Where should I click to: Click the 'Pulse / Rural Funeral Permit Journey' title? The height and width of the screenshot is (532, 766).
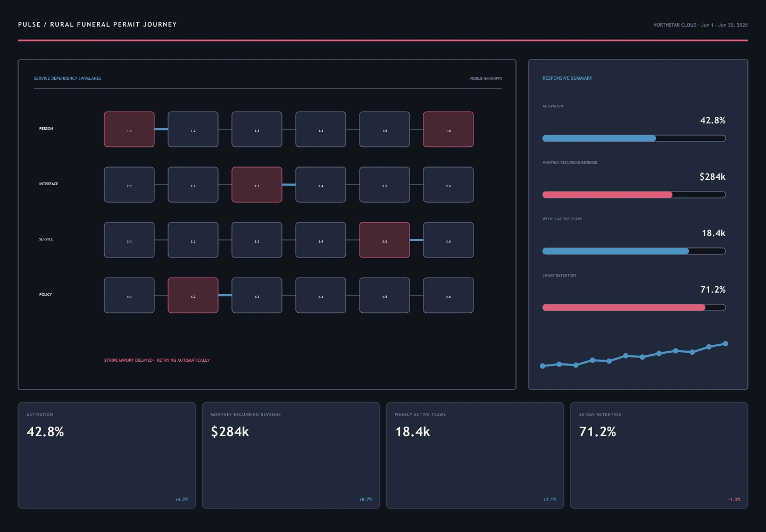click(97, 24)
